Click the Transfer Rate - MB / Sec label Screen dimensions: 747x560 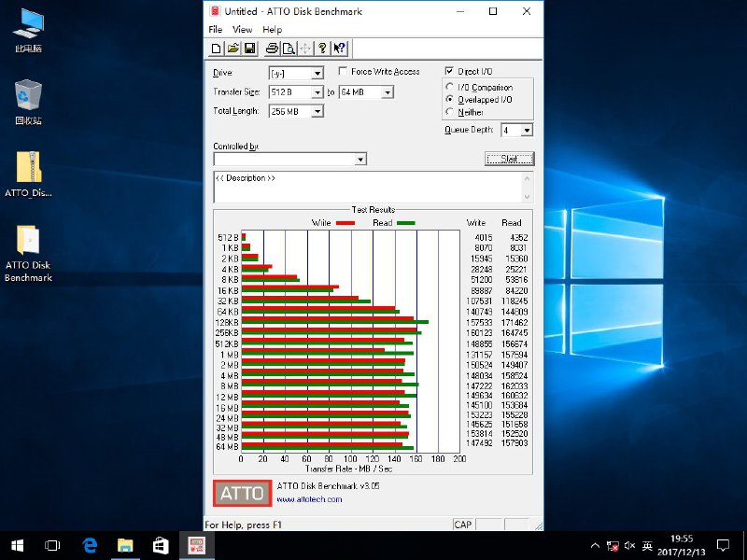[348, 469]
